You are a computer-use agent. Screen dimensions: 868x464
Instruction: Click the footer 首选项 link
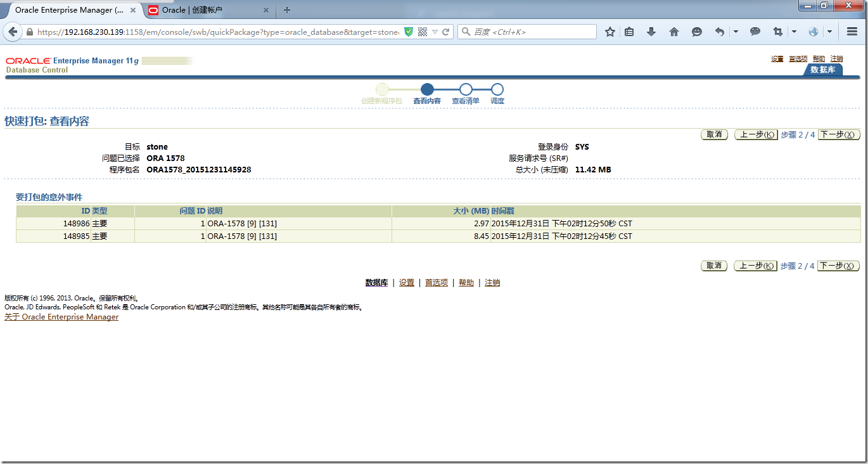pos(437,283)
